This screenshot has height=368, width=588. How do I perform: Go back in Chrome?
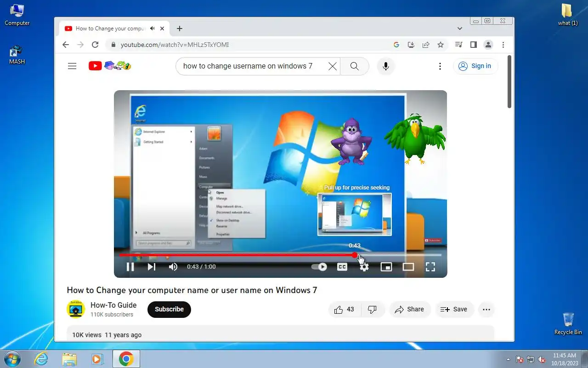pyautogui.click(x=65, y=45)
